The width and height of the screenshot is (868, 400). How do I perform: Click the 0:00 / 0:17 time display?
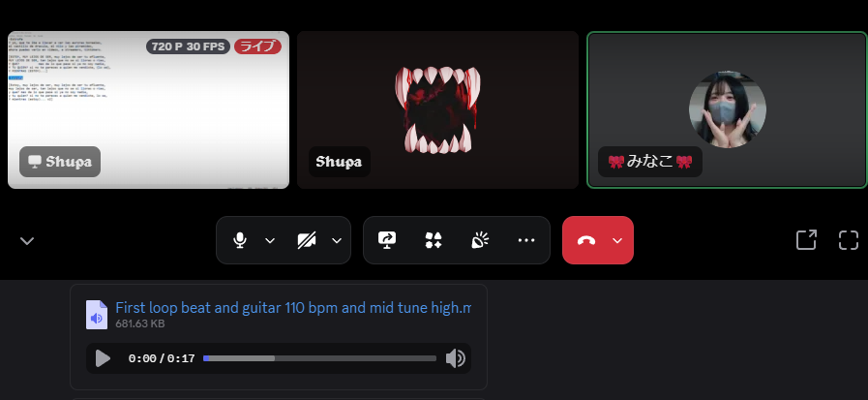[162, 358]
